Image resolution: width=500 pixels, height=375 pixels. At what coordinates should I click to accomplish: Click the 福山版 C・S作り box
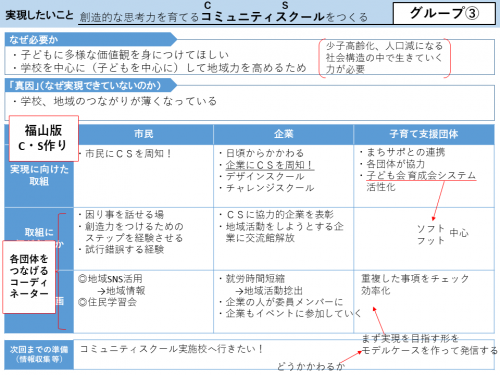(44, 138)
